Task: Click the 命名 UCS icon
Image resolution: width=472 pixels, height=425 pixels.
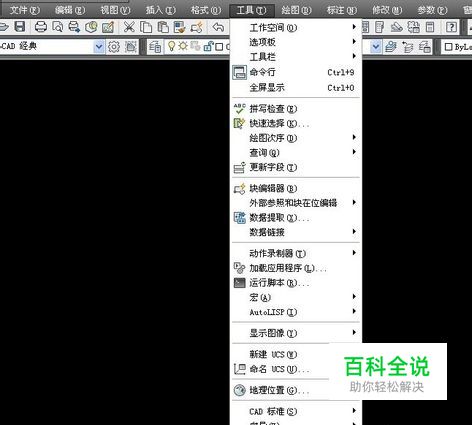Action: coord(239,369)
